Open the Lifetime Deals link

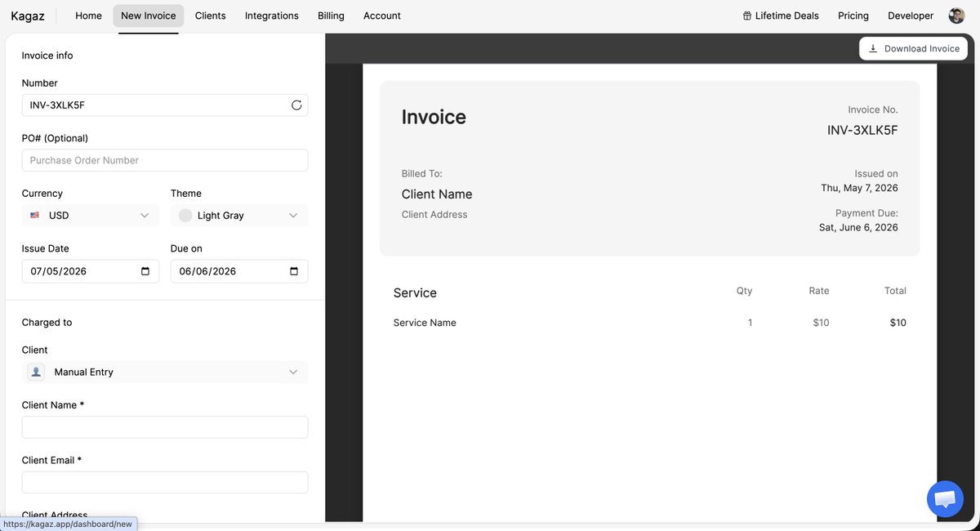(x=781, y=16)
